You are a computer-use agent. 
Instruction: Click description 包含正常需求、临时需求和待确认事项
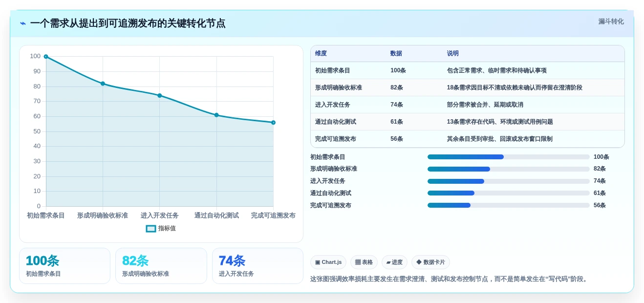497,71
